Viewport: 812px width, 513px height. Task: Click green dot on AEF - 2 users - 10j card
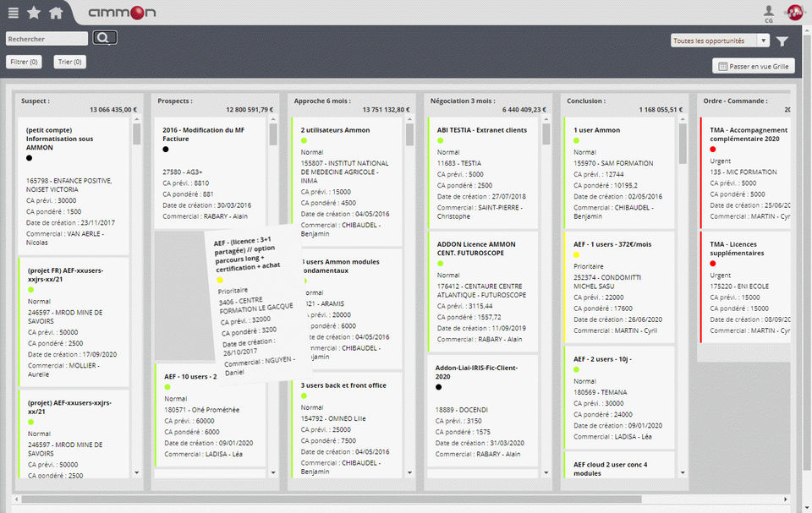(576, 369)
